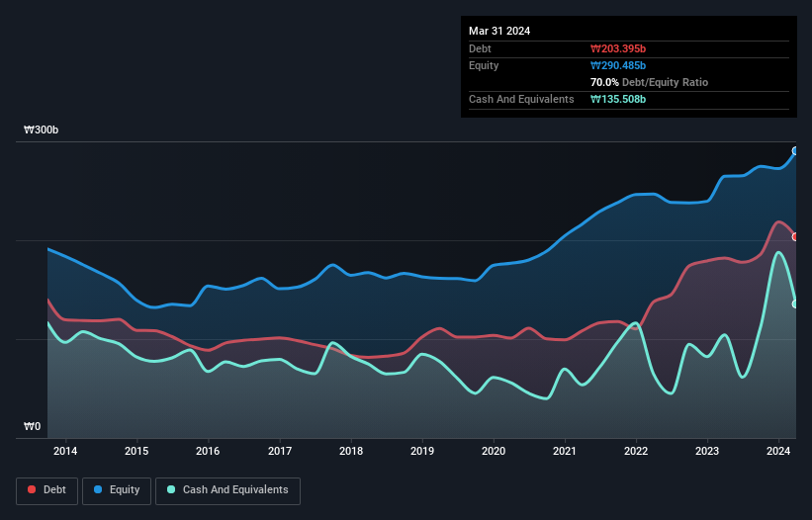Screen dimensions: 812x520
Task: Click the Cash value ₩135.508b in tooltip
Action: 618,99
